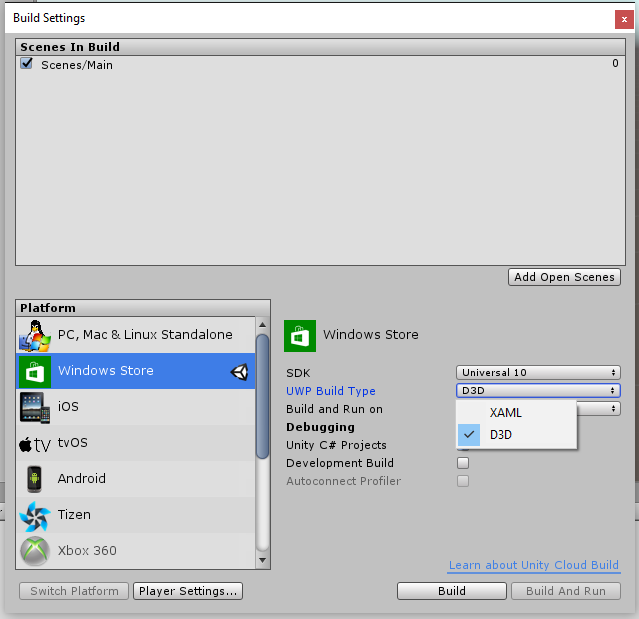The image size is (639, 619).
Task: Open Learn about Unity Cloud Build link
Action: point(533,565)
